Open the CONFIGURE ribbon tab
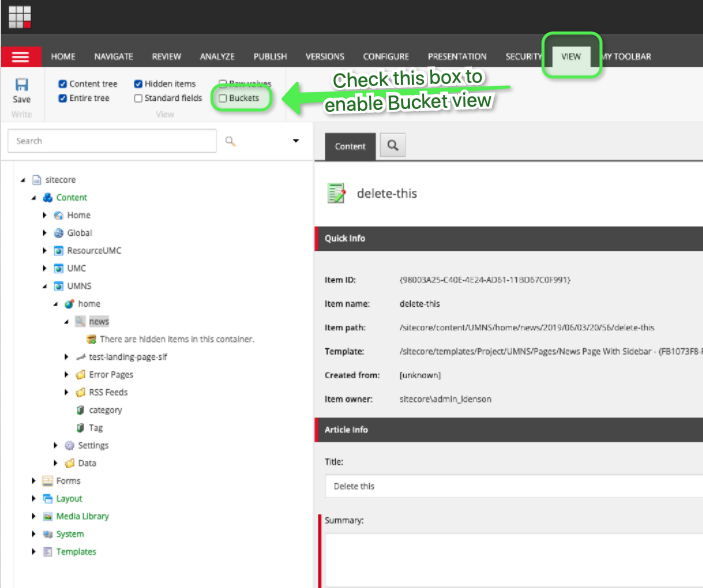 click(386, 57)
